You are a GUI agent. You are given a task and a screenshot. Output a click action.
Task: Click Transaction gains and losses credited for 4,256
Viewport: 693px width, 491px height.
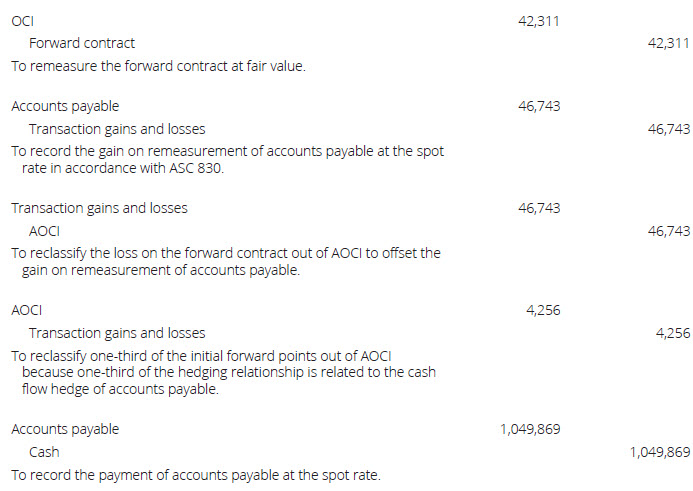click(117, 333)
